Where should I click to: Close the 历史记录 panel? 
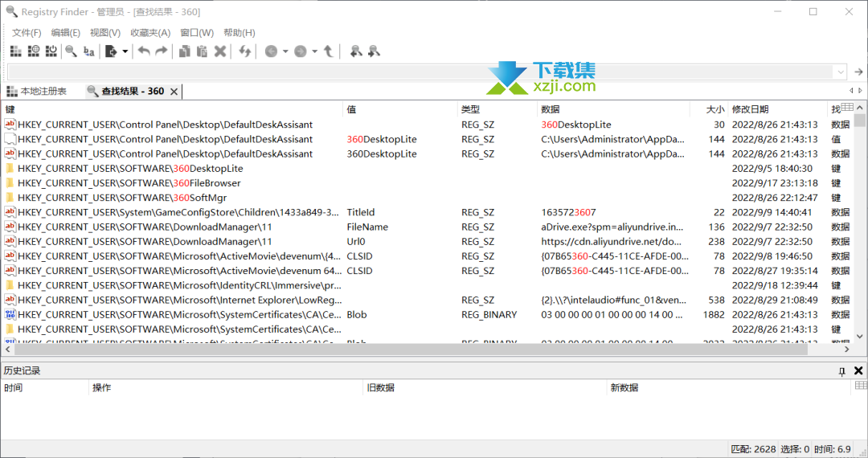click(x=858, y=370)
